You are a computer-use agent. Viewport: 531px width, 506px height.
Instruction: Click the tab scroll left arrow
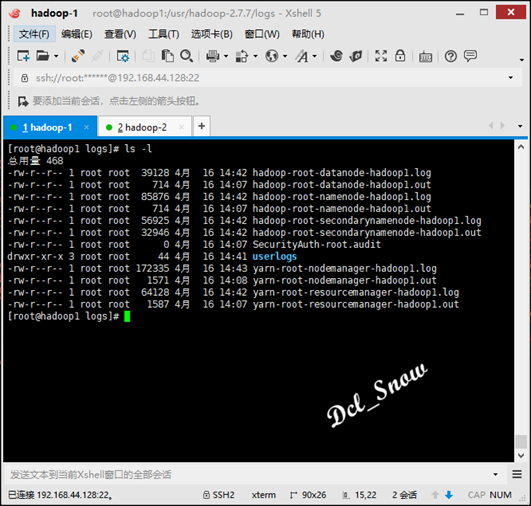(x=491, y=126)
